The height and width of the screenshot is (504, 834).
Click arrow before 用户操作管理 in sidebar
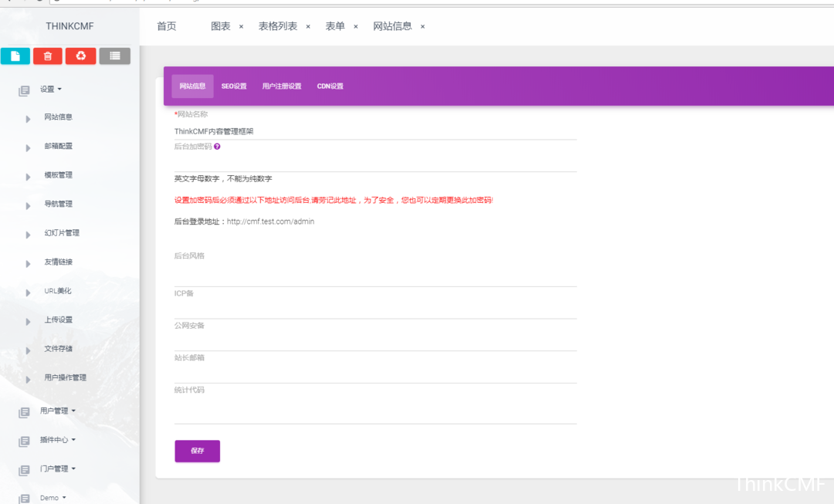tap(29, 380)
